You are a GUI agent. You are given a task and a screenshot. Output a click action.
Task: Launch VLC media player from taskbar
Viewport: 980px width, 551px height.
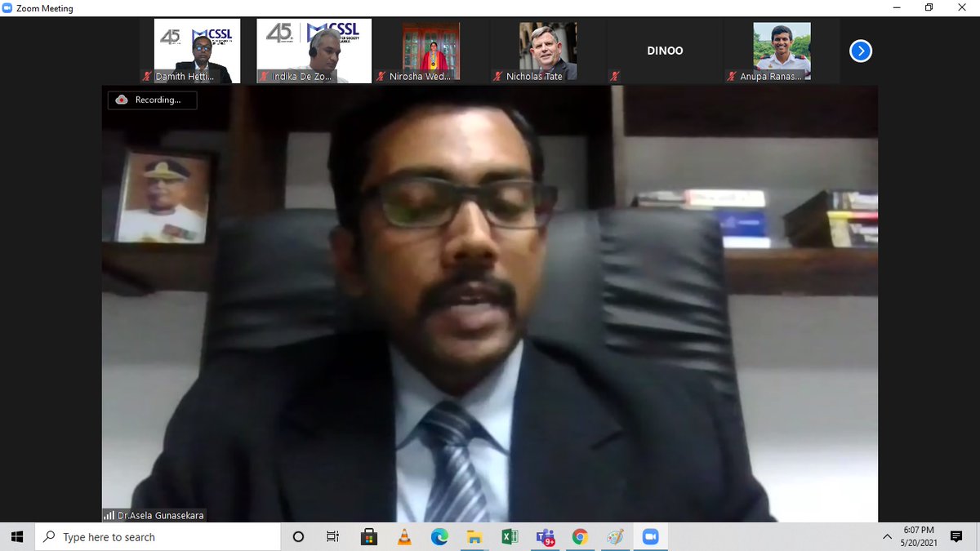tap(404, 537)
